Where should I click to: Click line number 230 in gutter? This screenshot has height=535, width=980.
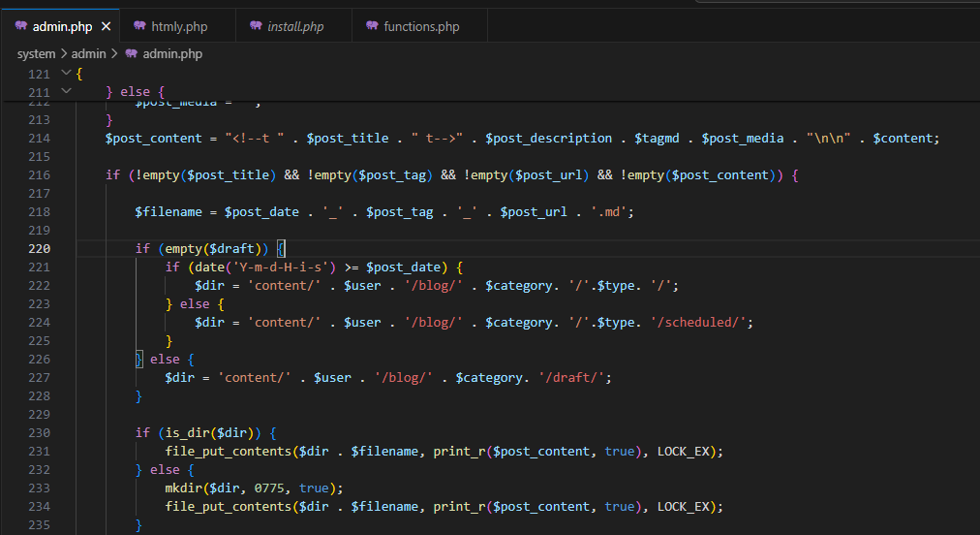click(x=38, y=432)
